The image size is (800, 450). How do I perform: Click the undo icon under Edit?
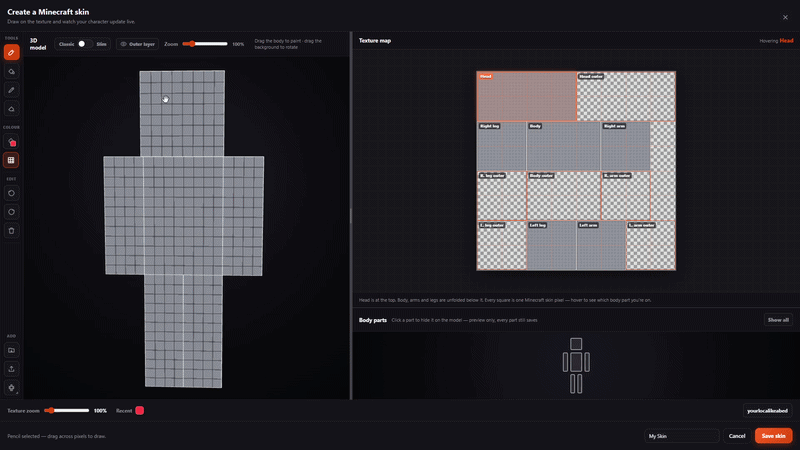point(11,193)
